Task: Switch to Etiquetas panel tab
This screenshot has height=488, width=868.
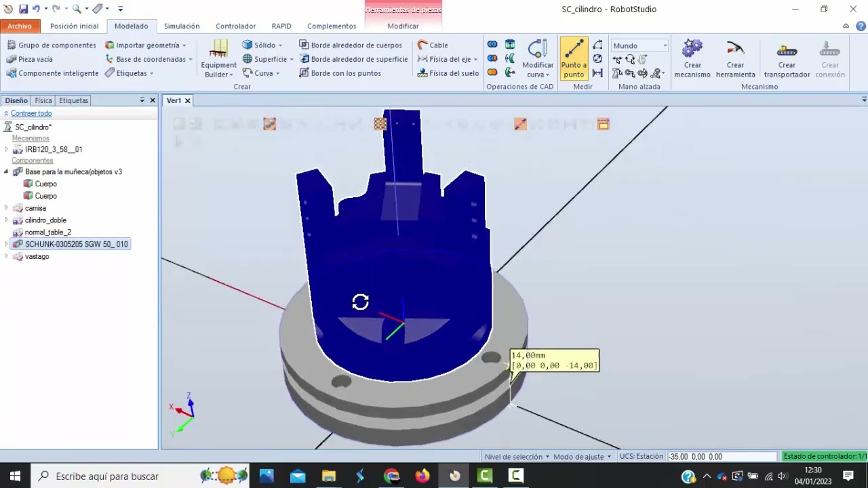Action: 73,100
